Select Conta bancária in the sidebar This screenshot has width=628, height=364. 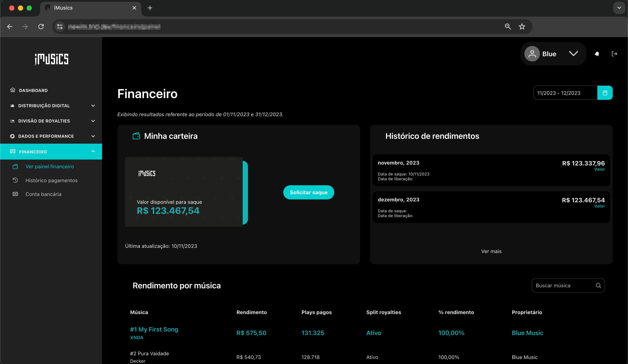point(43,194)
